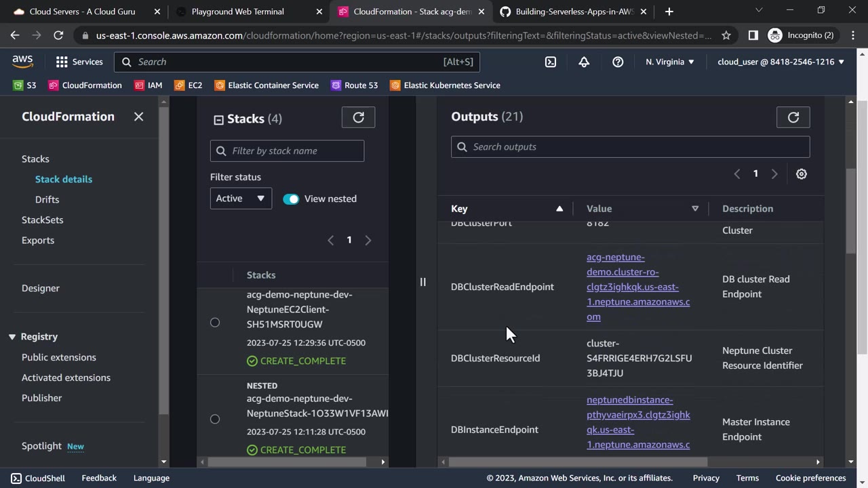Refresh the Stacks list
The width and height of the screenshot is (868, 488).
(358, 117)
